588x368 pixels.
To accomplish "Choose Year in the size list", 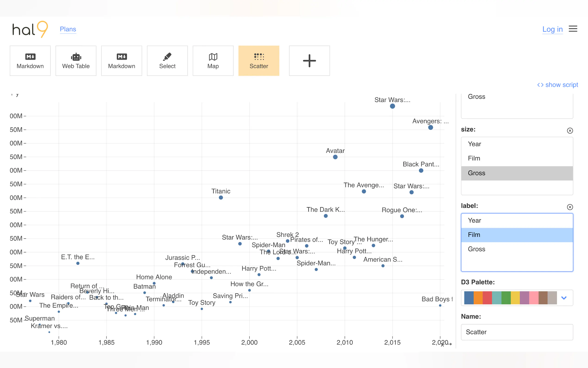I will [475, 144].
